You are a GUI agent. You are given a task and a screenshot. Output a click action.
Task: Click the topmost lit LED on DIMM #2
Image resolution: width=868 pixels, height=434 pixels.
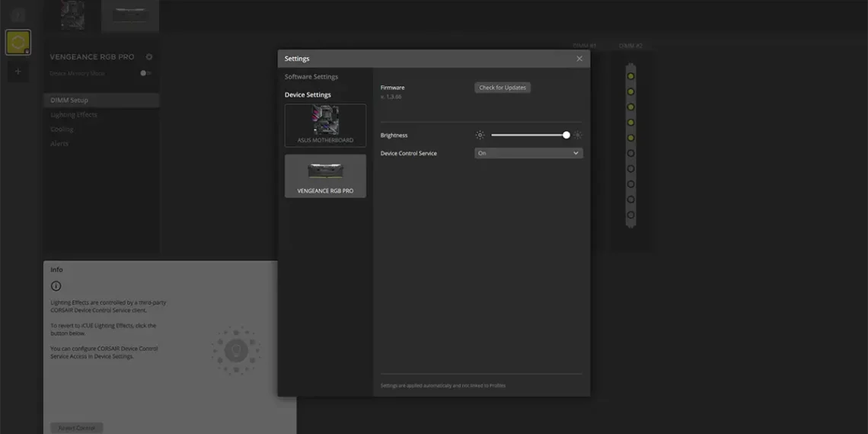630,76
